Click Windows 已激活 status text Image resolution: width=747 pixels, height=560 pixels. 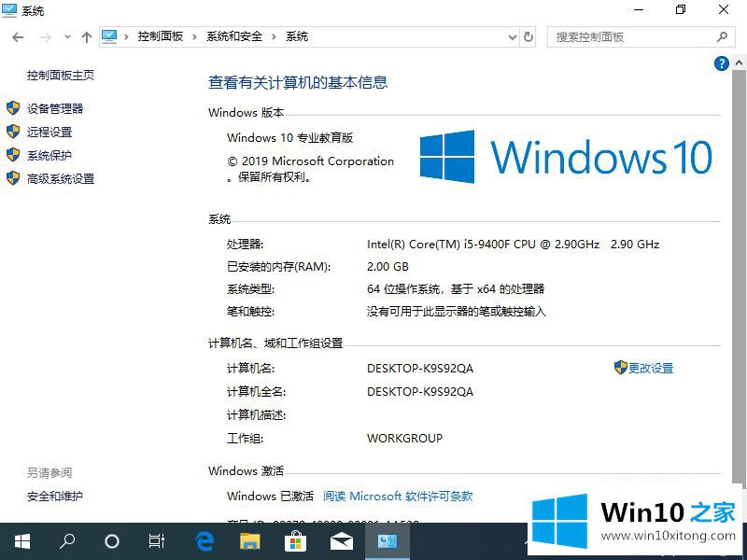pyautogui.click(x=271, y=497)
